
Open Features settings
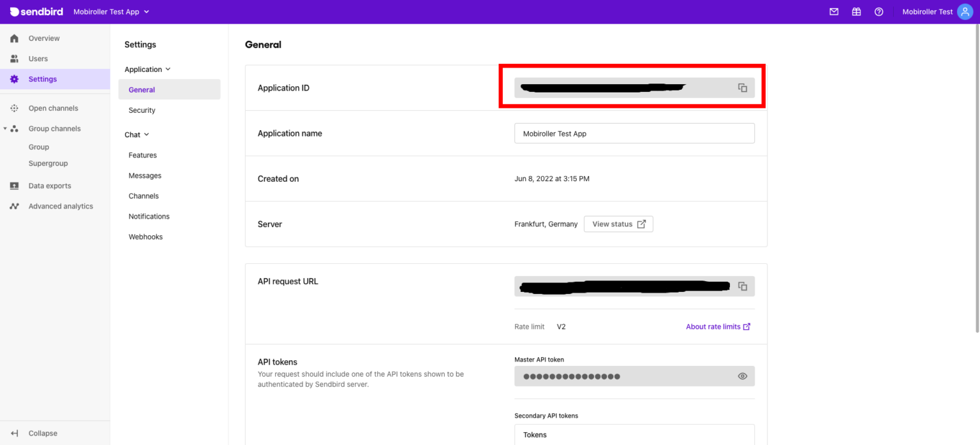point(143,155)
